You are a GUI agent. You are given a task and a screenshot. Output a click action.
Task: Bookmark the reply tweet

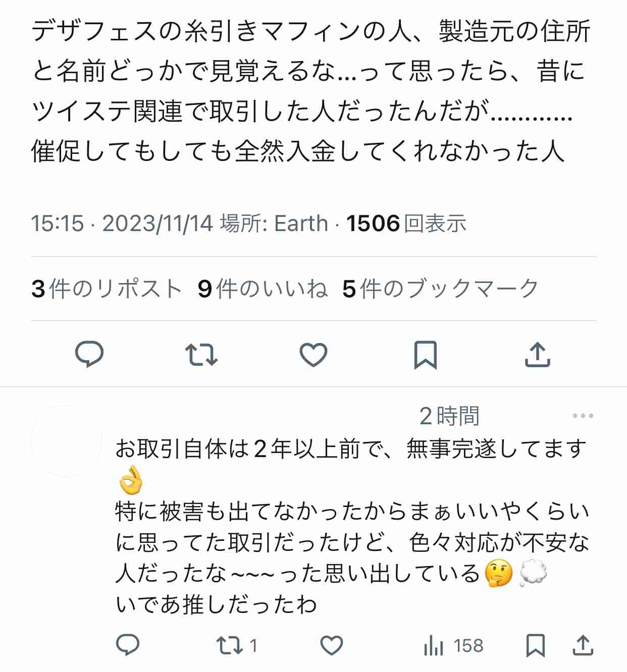tap(535, 645)
